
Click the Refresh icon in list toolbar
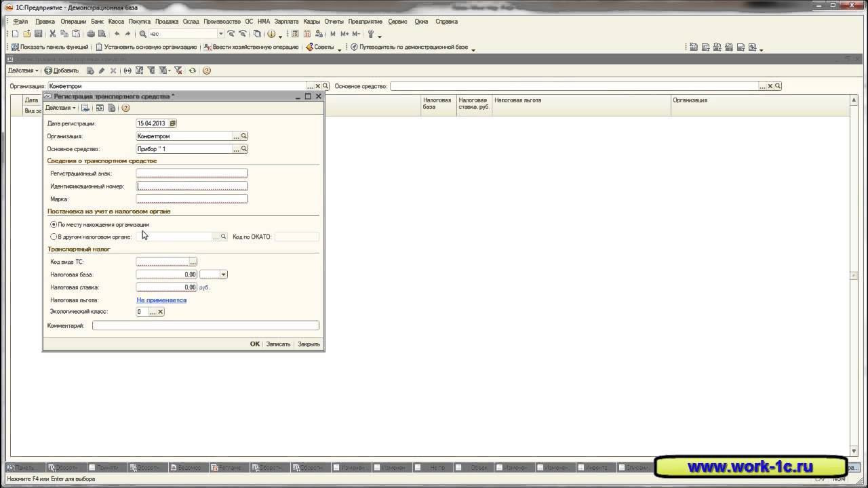193,70
